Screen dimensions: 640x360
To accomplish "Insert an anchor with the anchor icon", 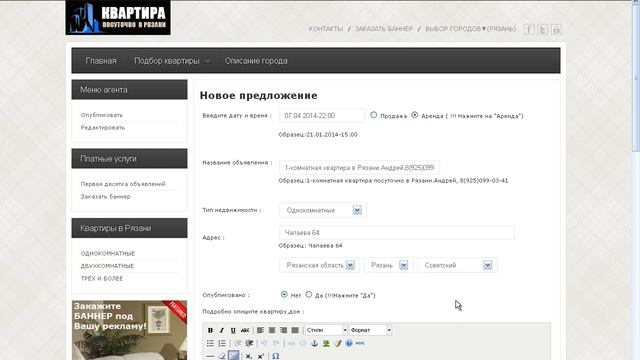I will 314,343.
